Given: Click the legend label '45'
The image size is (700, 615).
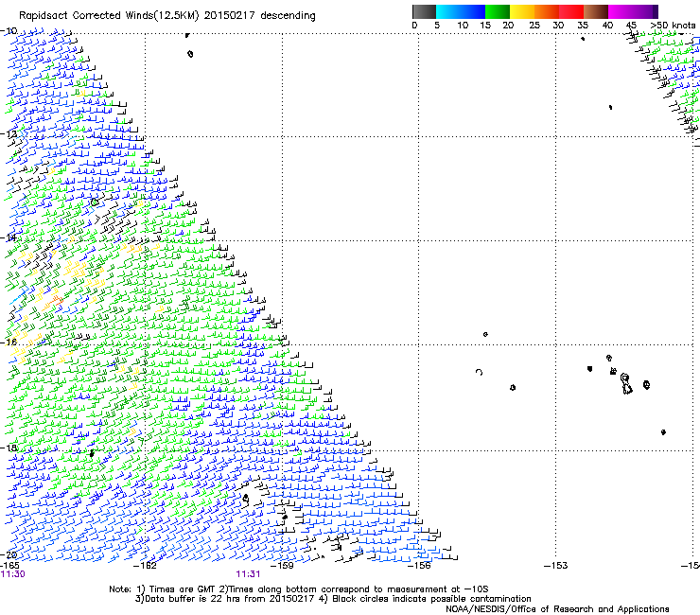Looking at the screenshot, I should [x=631, y=26].
